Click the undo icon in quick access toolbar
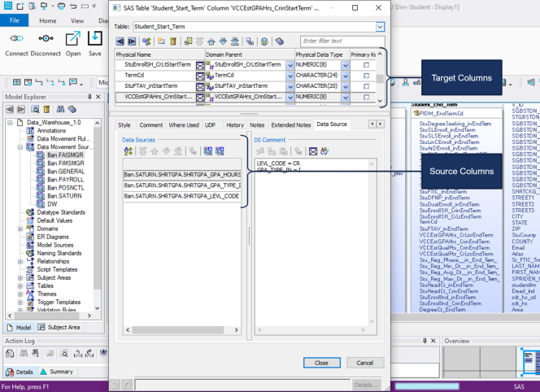This screenshot has height=392, width=540. coord(73,6)
